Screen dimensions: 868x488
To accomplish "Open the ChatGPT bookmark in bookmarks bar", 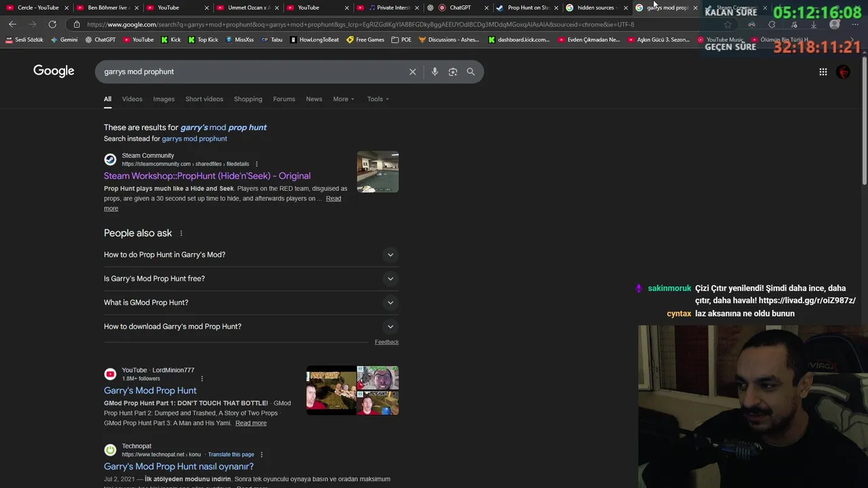I will coord(100,39).
